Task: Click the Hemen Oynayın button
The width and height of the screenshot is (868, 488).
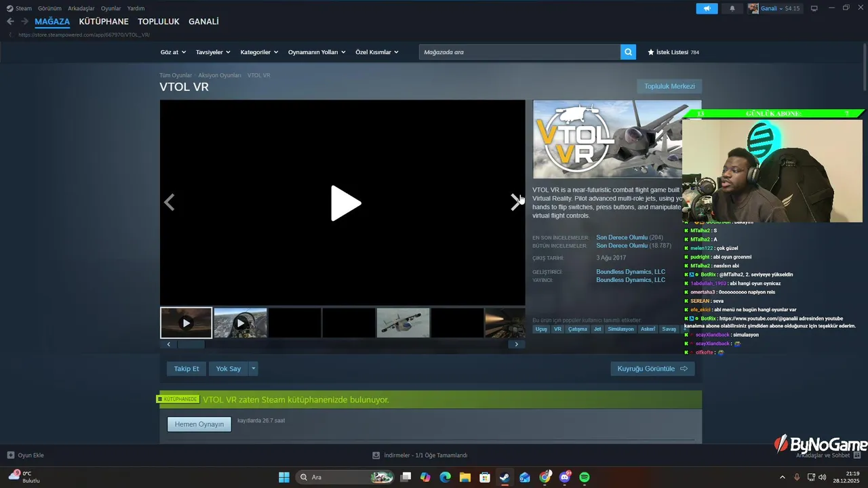Action: tap(199, 424)
